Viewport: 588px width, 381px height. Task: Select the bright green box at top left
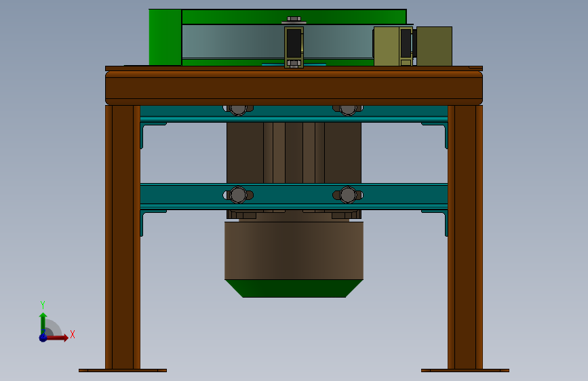165,37
